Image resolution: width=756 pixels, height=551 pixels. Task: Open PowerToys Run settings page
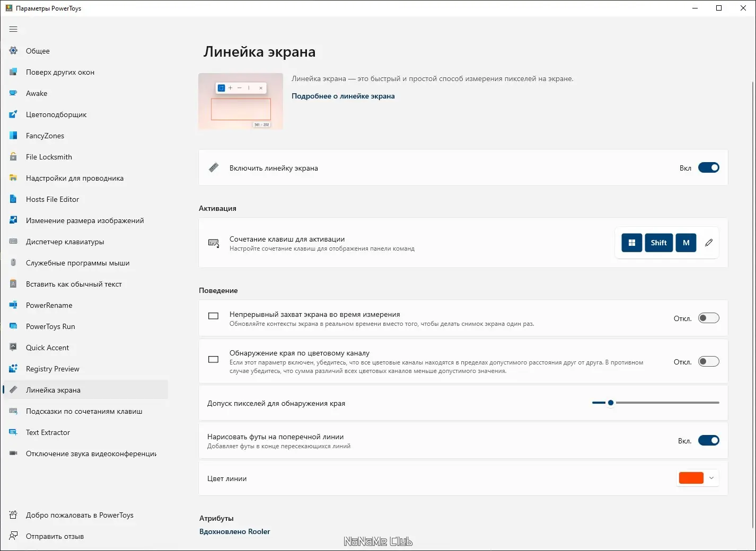click(50, 326)
